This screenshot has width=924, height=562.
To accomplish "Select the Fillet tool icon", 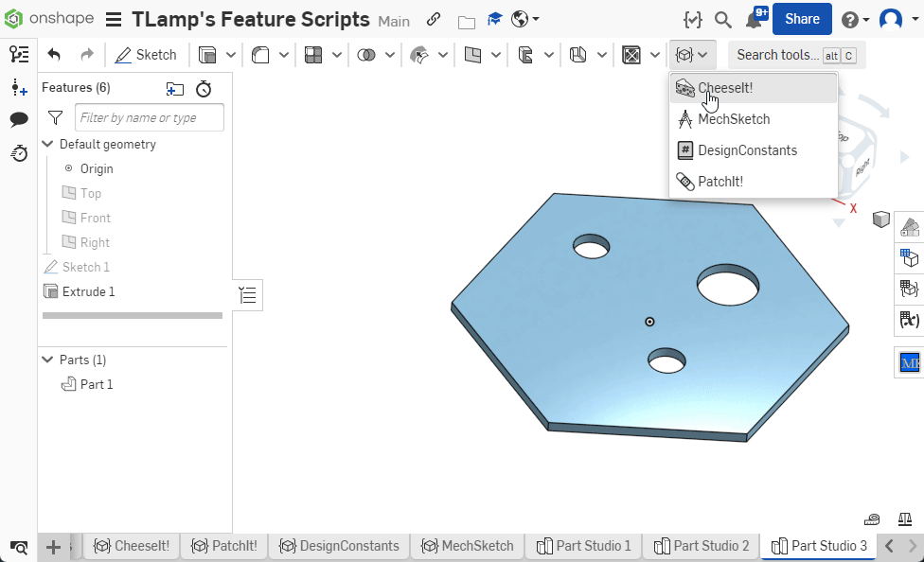I will [259, 55].
